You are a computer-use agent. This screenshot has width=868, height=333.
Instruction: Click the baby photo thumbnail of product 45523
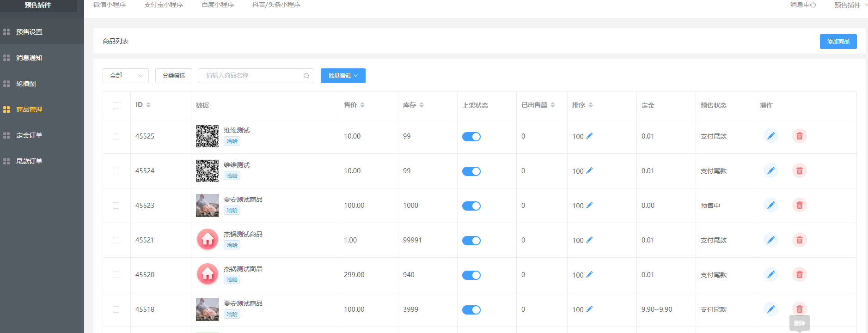click(x=207, y=206)
